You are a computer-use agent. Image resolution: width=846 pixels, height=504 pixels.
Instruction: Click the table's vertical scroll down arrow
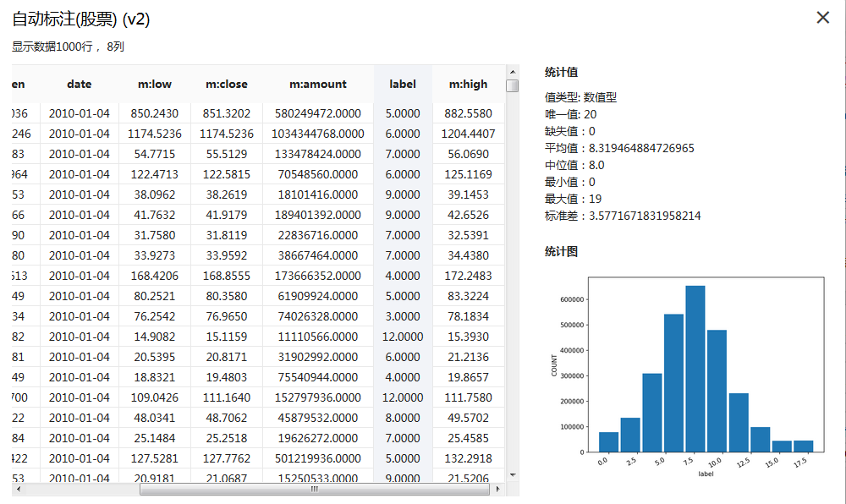click(513, 475)
